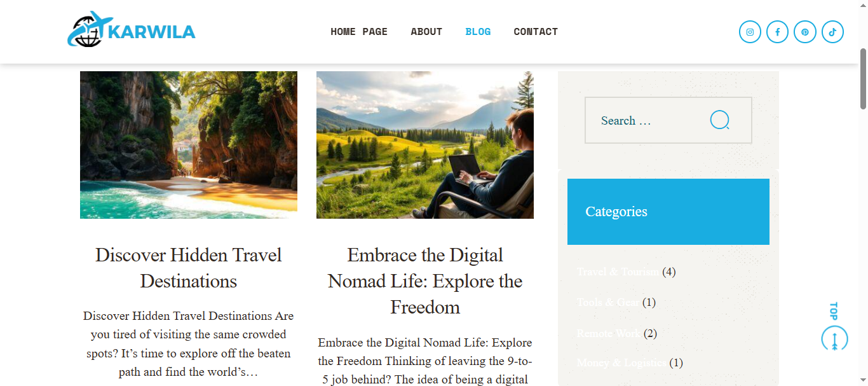868x386 pixels.
Task: Go to the Home Page menu item
Action: (x=359, y=32)
